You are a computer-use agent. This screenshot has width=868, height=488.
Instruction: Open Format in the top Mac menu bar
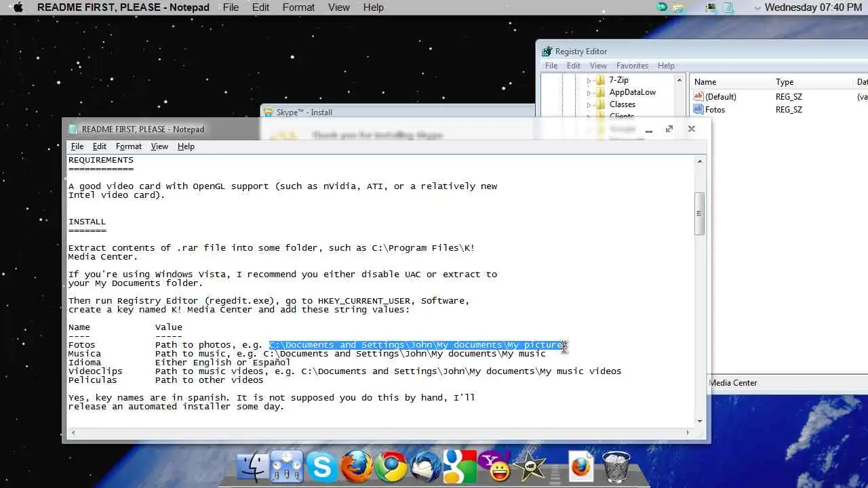coord(298,7)
